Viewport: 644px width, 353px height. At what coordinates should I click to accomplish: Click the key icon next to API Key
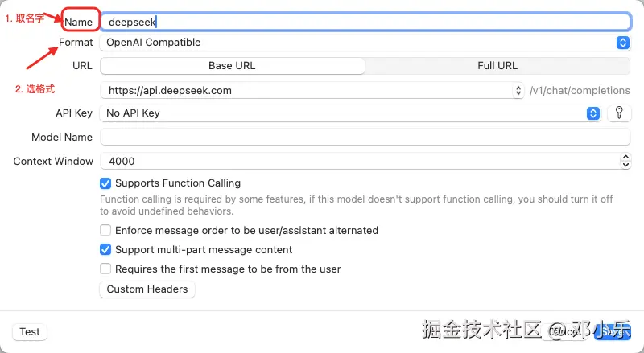[619, 113]
